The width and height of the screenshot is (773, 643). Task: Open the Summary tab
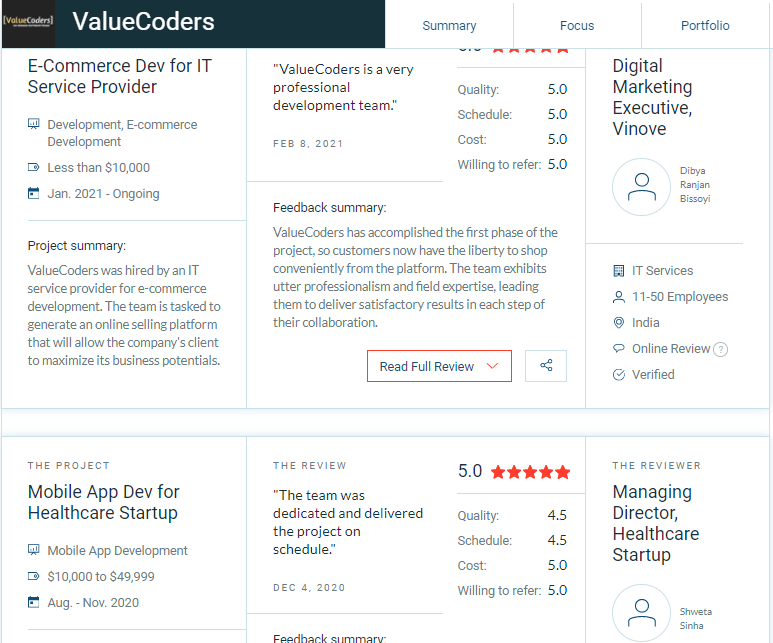point(449,25)
